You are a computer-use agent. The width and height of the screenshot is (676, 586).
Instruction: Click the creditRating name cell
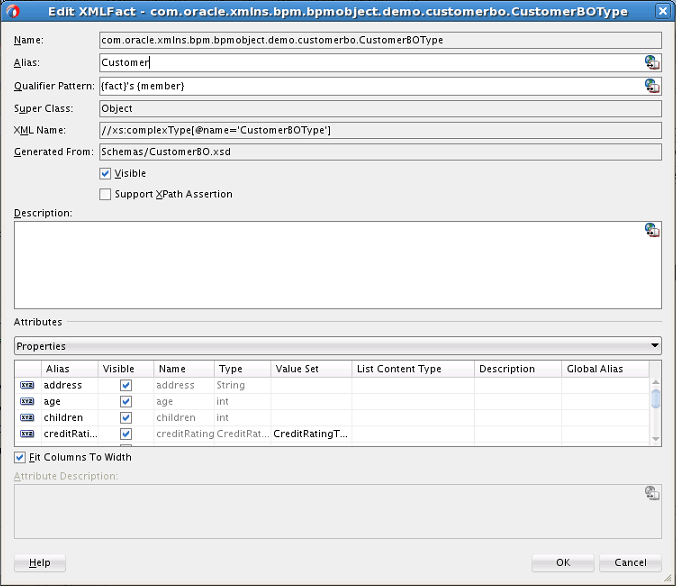184,434
